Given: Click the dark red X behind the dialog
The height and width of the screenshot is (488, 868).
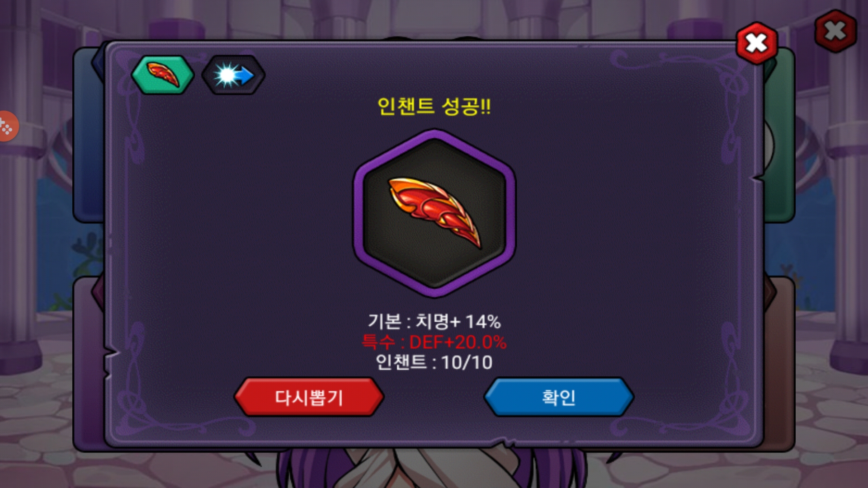Looking at the screenshot, I should click(835, 31).
